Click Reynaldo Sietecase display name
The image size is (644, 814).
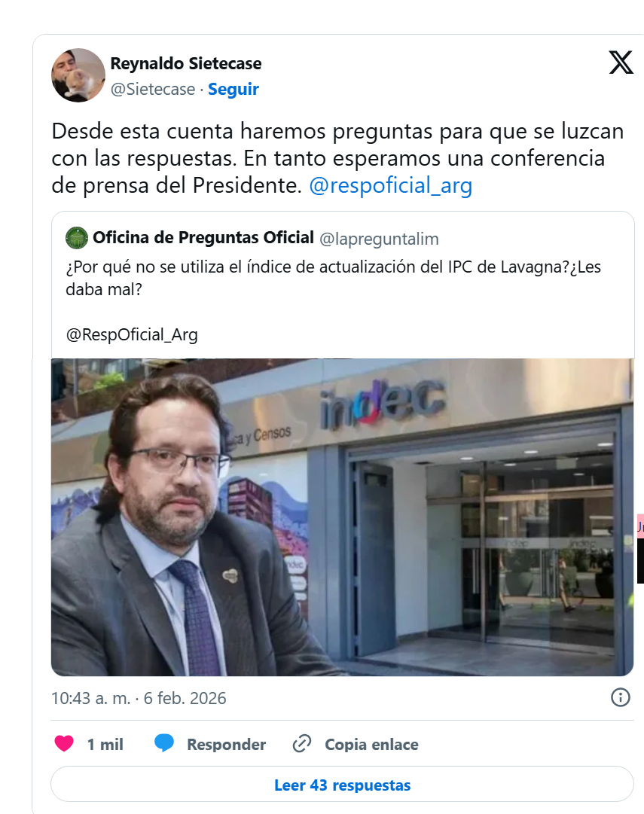[x=186, y=63]
